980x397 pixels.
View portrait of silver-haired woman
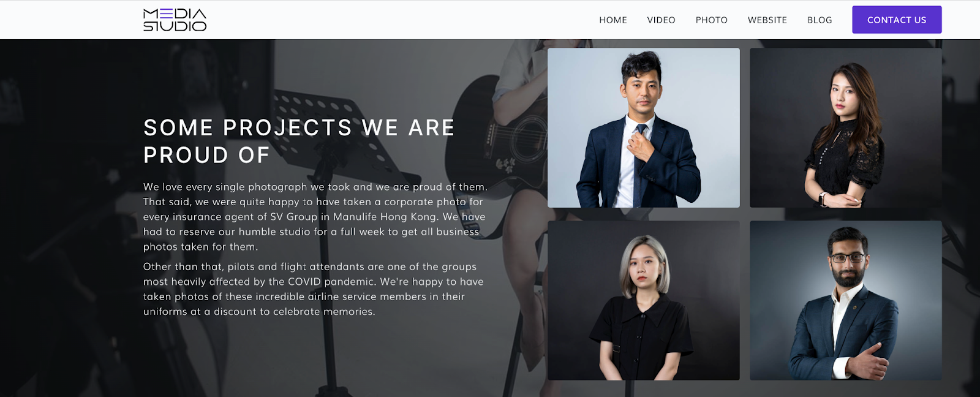pyautogui.click(x=643, y=300)
